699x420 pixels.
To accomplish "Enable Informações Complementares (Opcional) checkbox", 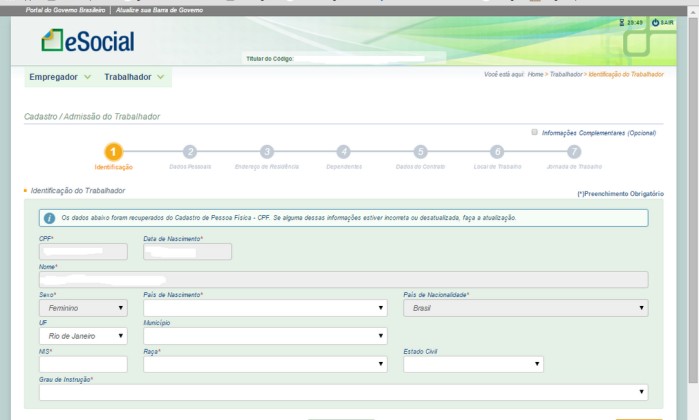I will [535, 132].
